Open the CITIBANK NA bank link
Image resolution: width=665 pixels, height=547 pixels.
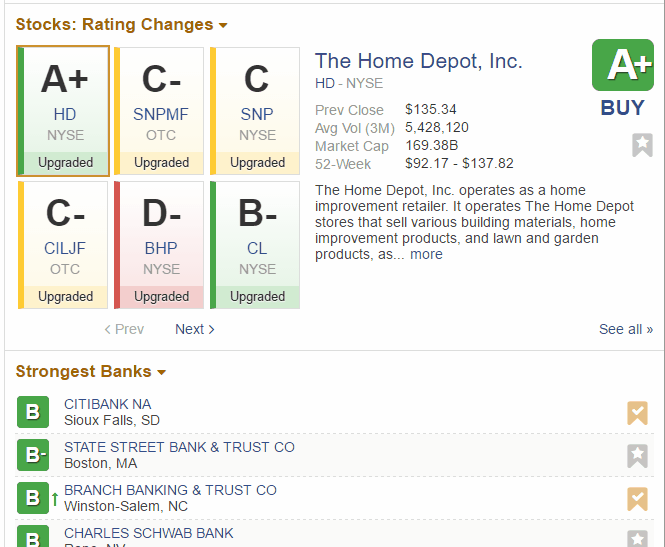(x=108, y=404)
